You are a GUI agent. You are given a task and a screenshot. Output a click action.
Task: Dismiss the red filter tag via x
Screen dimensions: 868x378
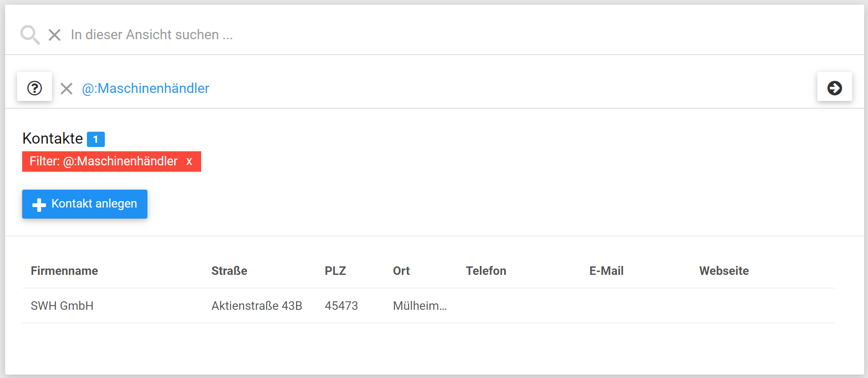click(x=189, y=162)
